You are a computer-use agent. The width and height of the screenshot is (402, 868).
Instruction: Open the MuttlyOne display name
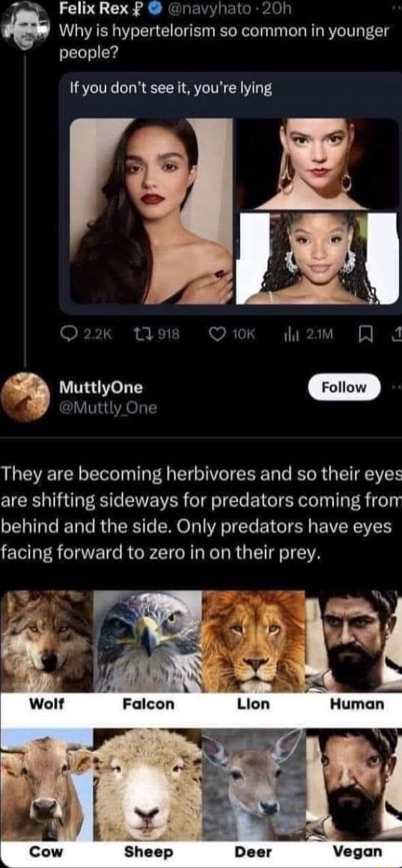tap(100, 386)
